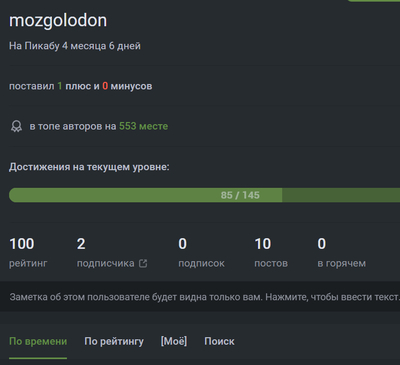
Task: Open the mozgolodon username heading
Action: point(58,20)
